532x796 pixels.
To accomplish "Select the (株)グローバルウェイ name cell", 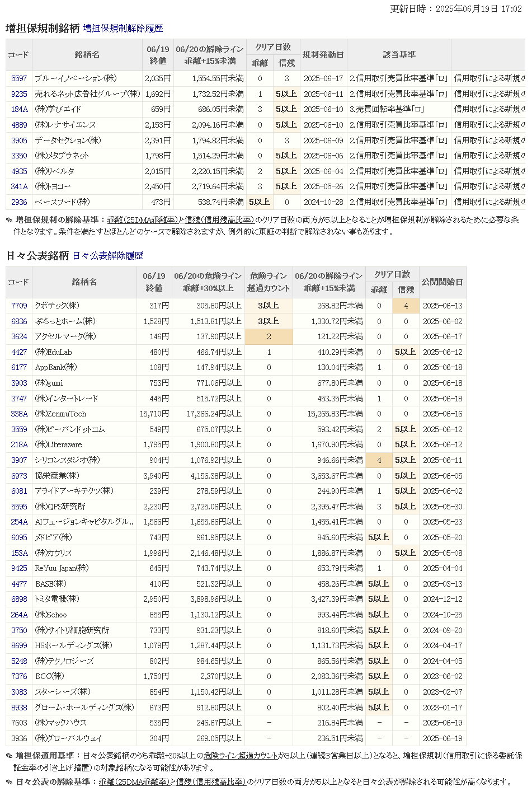I will pos(84,738).
